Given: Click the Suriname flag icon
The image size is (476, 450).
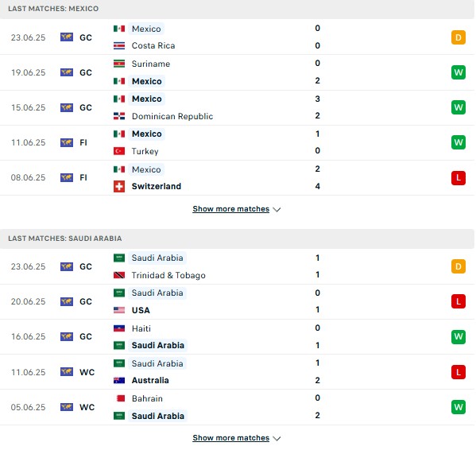Looking at the screenshot, I should click(x=119, y=64).
